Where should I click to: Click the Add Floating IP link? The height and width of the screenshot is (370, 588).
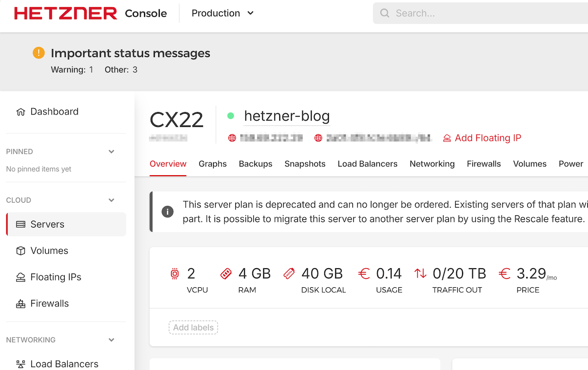[488, 138]
